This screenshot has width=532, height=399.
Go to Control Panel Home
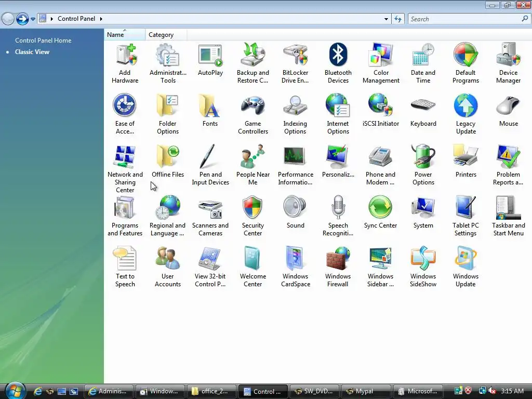click(43, 41)
